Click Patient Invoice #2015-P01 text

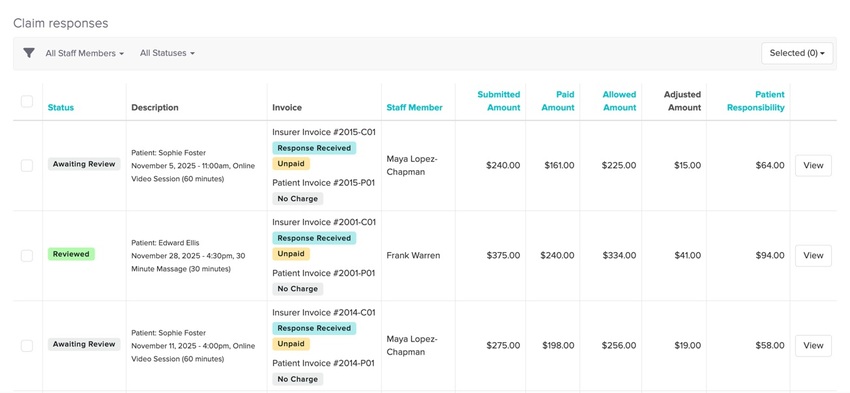(x=324, y=183)
